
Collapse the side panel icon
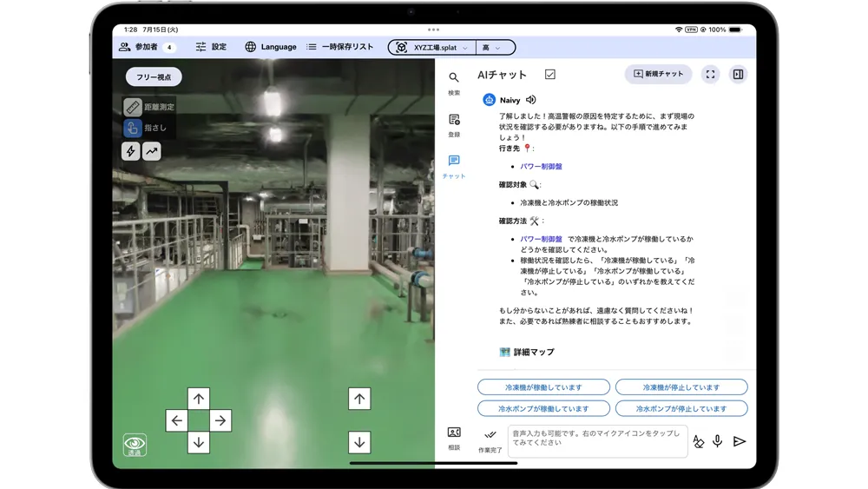tap(738, 74)
